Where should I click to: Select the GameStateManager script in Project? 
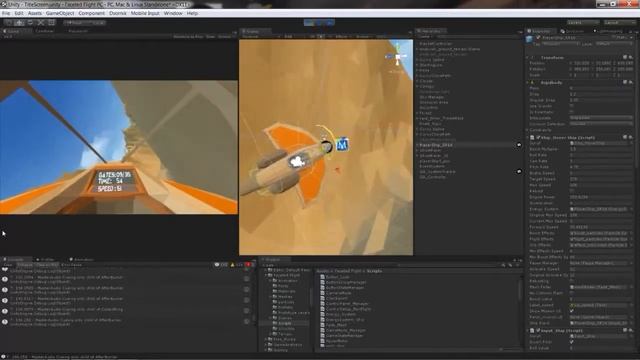pyautogui.click(x=345, y=336)
